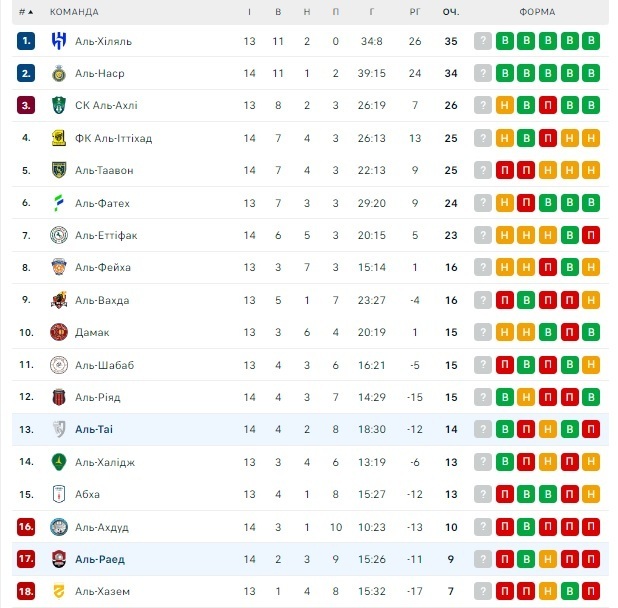The width and height of the screenshot is (618, 608).
Task: Click the ФОРМА column header
Action: (x=536, y=12)
